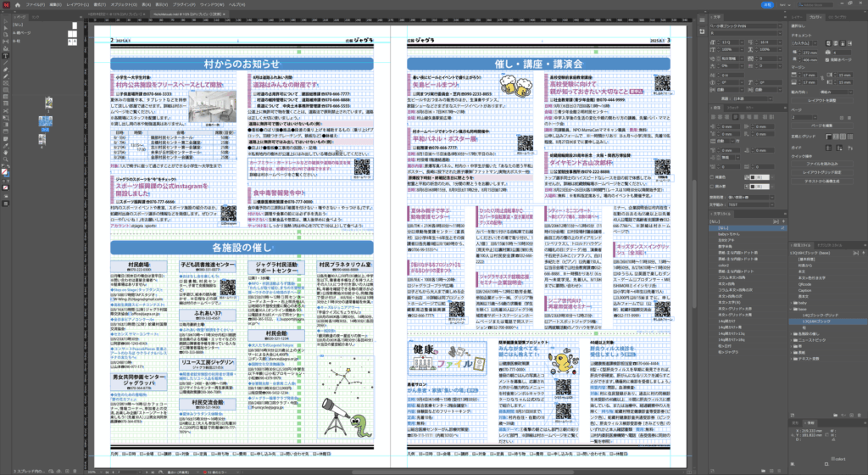Expand the テキスト変数 style group

(791, 359)
